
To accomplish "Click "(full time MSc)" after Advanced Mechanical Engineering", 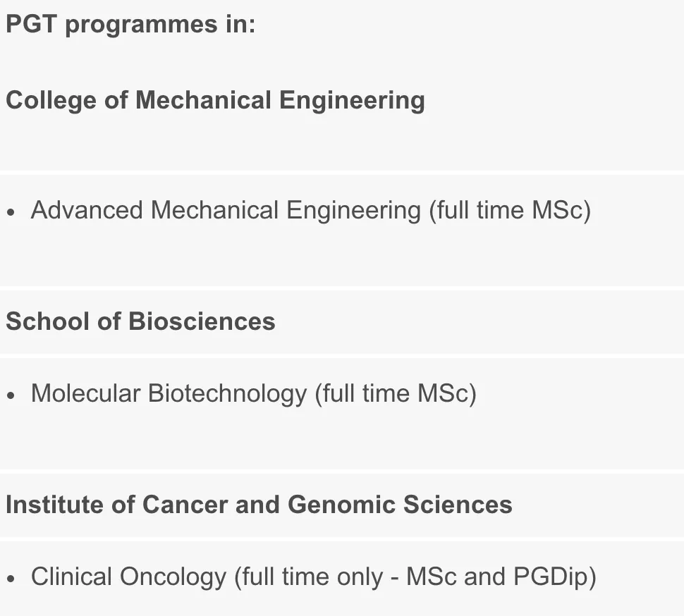I will coord(510,210).
